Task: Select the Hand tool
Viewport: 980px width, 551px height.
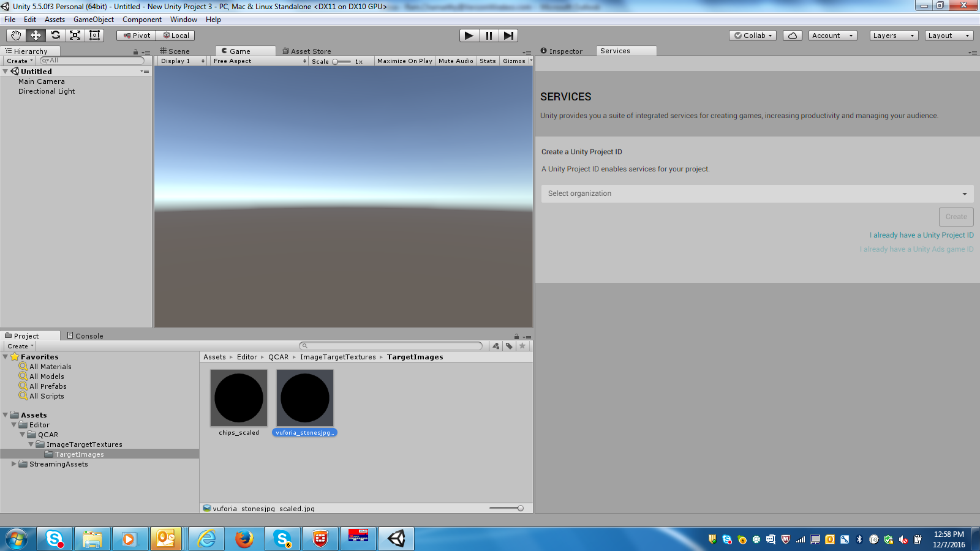Action: click(16, 36)
